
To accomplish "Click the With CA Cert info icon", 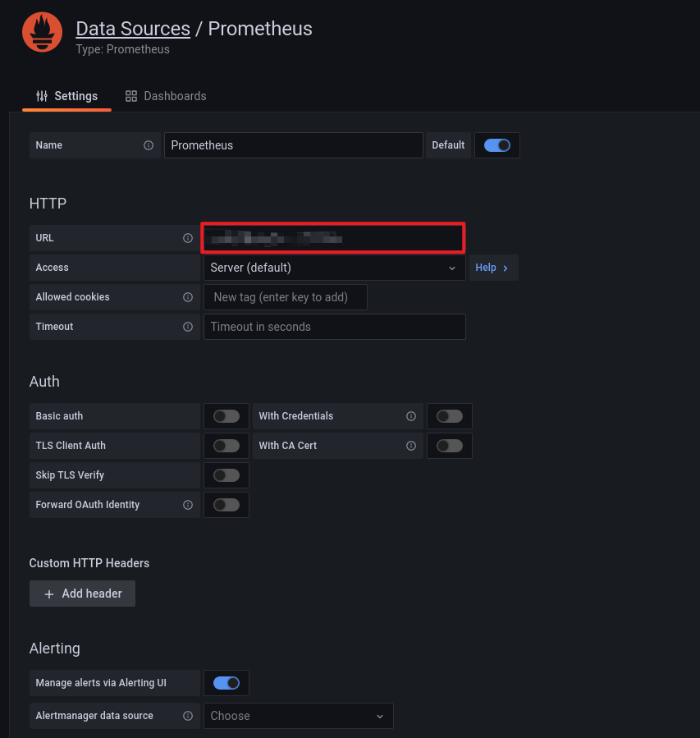I will (x=411, y=446).
